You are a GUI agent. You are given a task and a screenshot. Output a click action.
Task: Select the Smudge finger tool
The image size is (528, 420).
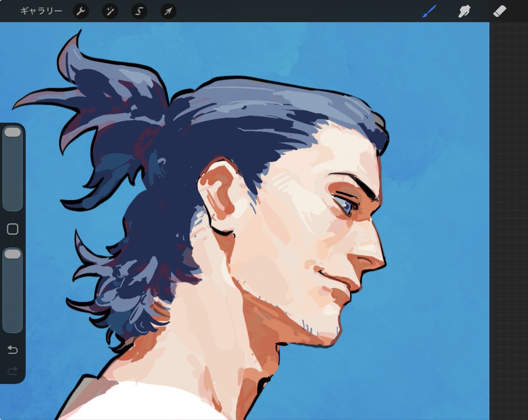click(464, 11)
